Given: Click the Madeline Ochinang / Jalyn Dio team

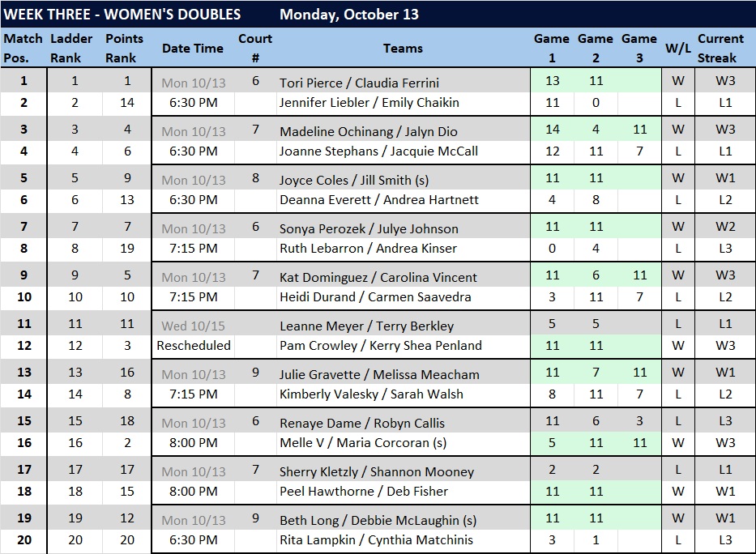Looking at the screenshot, I should [x=369, y=131].
